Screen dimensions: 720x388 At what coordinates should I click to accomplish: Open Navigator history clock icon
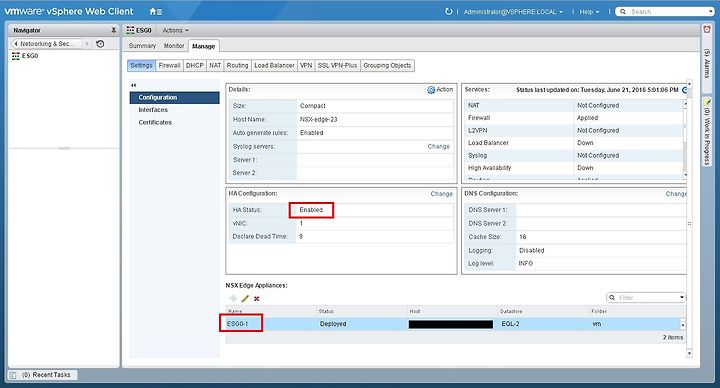click(x=100, y=44)
